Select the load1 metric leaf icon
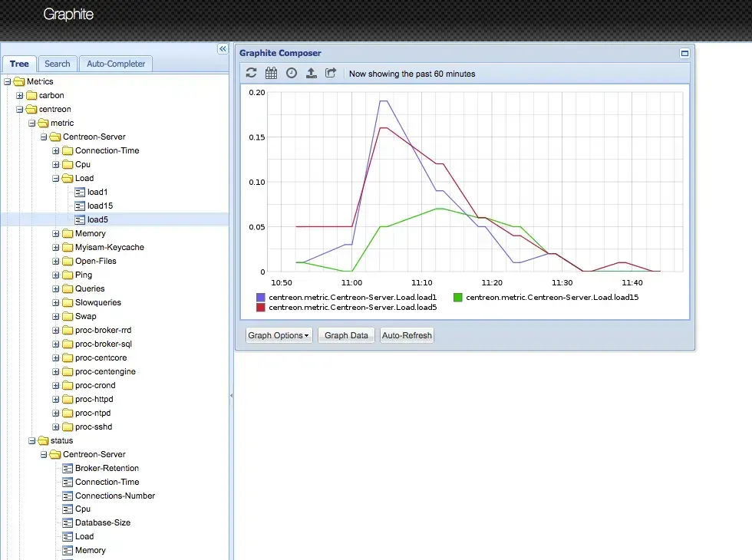Screen dimensions: 752x560 80,193
